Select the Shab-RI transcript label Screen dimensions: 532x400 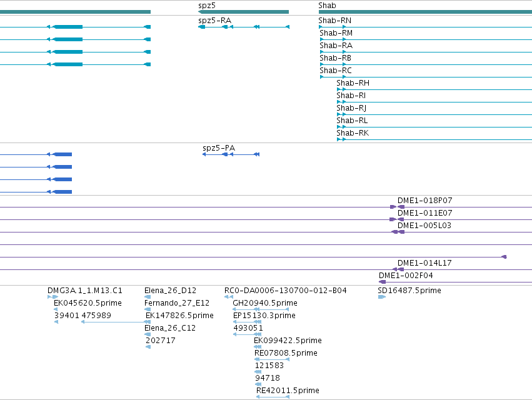pos(351,96)
